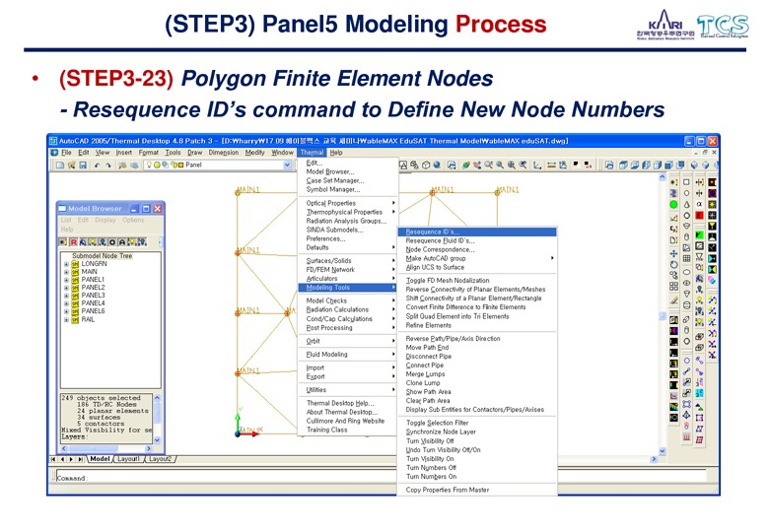Click the blue sphere shade icon in top toolbar

tap(437, 166)
